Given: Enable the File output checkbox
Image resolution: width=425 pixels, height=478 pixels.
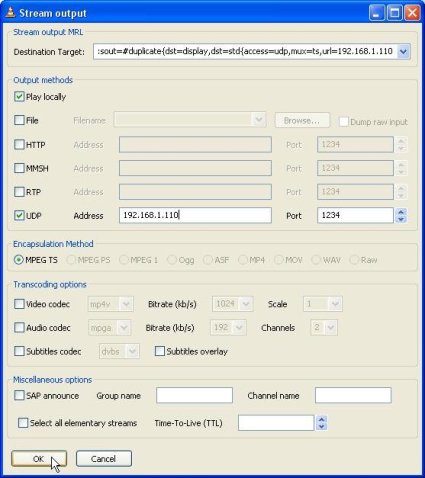Looking at the screenshot, I should click(19, 120).
